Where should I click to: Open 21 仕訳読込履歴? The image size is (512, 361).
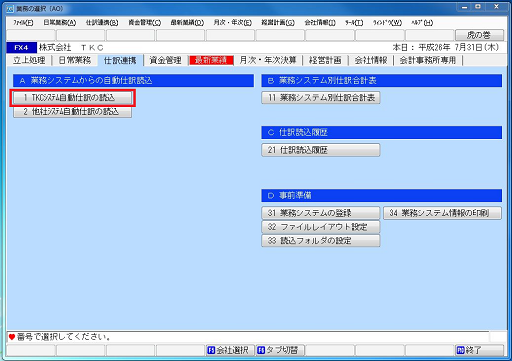tap(321, 150)
